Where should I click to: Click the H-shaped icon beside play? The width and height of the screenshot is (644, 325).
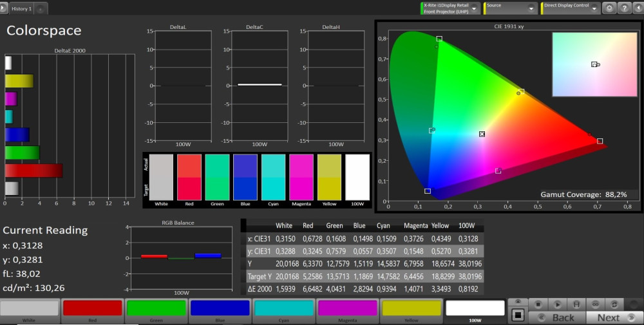point(576,303)
